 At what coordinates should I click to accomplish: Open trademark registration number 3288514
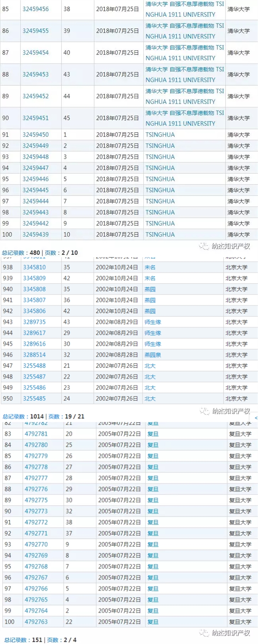tap(34, 355)
